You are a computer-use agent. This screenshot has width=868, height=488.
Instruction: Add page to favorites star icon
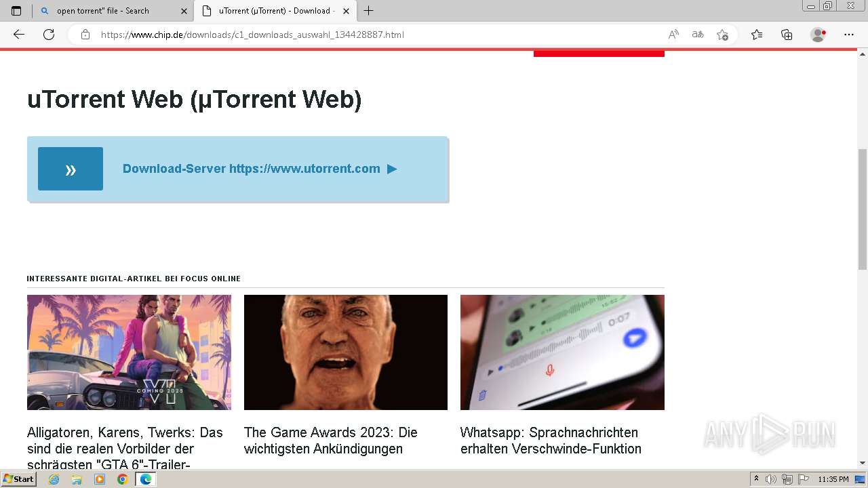[x=722, y=35]
